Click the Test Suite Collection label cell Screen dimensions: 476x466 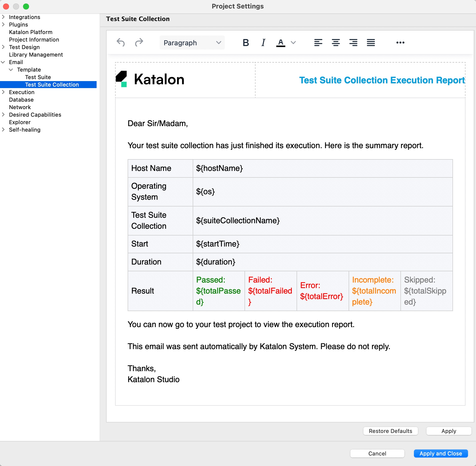point(160,221)
